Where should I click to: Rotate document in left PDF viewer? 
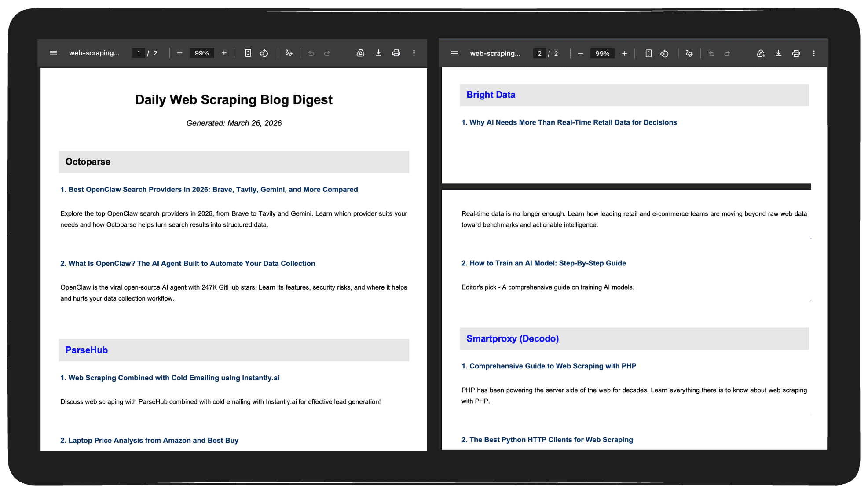point(264,53)
